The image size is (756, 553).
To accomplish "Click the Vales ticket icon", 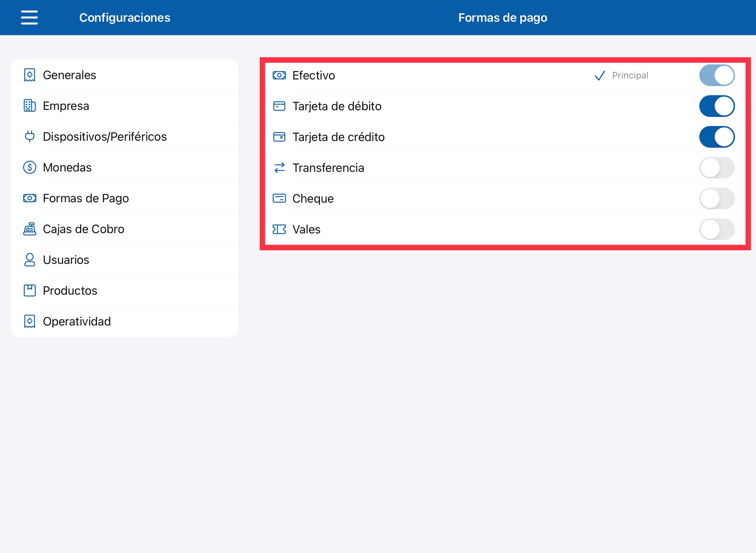I will (279, 229).
